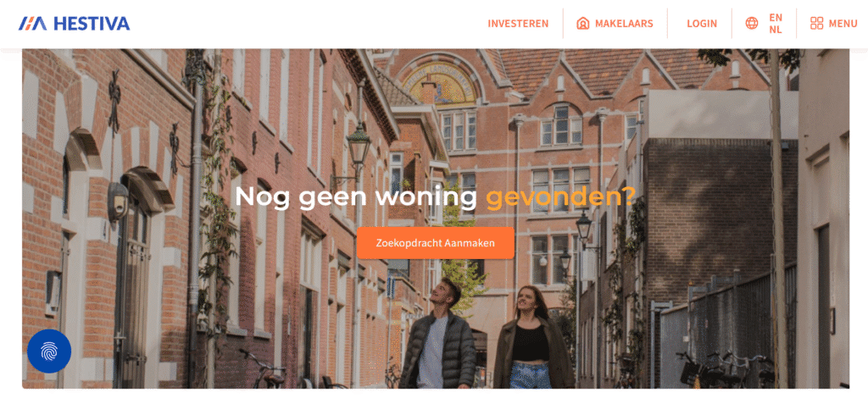The width and height of the screenshot is (868, 398).
Task: Click the golden mosaic arch on building
Action: click(x=438, y=84)
